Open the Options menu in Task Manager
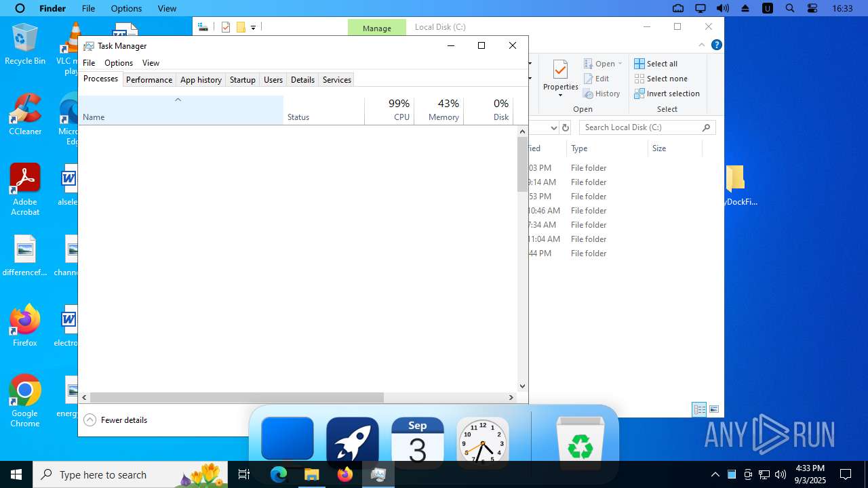Image resolution: width=868 pixels, height=488 pixels. coord(119,63)
